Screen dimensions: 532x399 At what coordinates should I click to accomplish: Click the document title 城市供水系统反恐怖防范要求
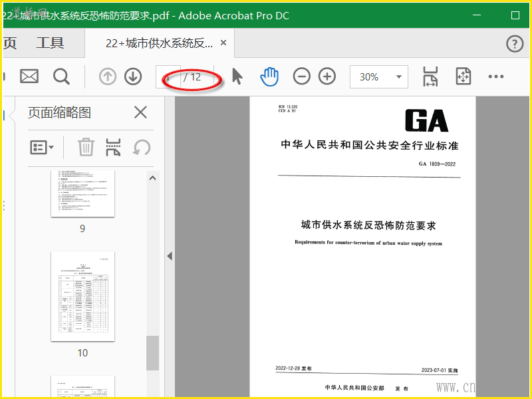point(368,225)
